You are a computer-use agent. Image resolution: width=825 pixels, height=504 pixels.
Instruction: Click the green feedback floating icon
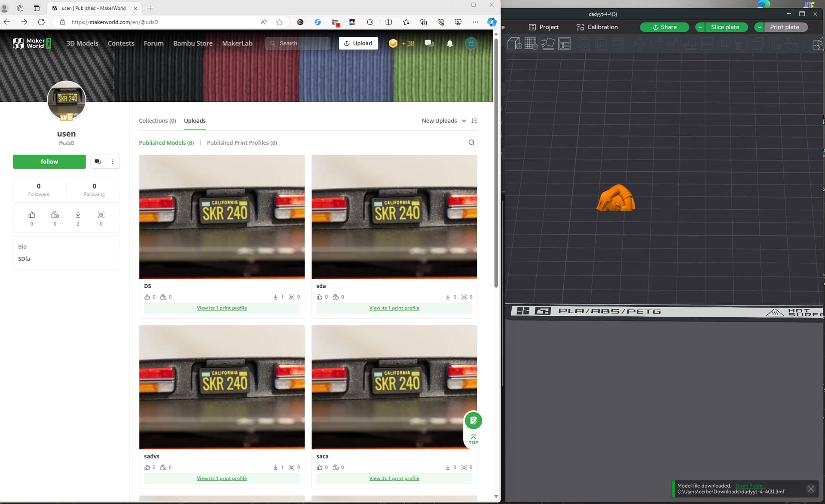473,420
